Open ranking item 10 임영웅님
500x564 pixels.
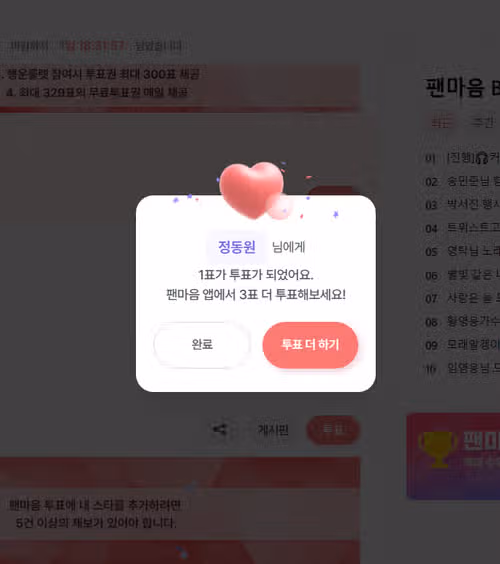tap(463, 368)
